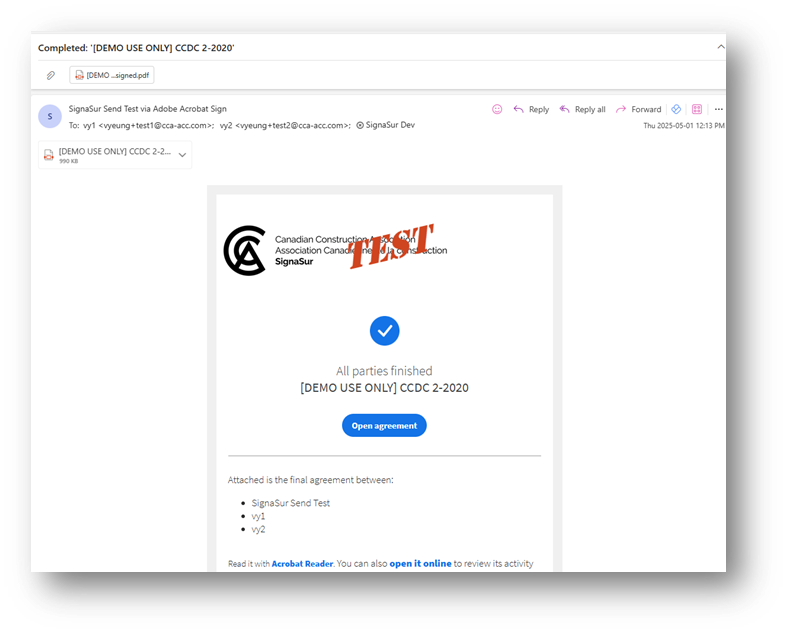Click the CCA logo image
788x634 pixels.
245,250
